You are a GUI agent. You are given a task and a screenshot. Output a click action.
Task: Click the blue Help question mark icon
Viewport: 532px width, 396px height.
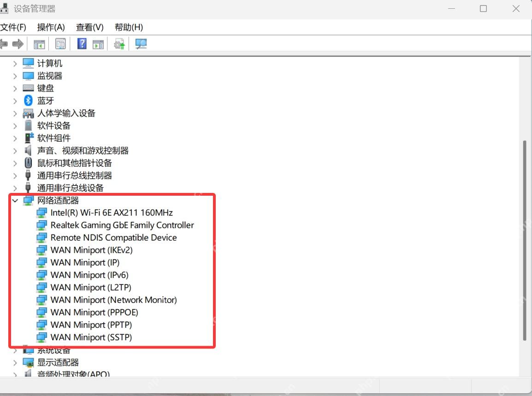pyautogui.click(x=82, y=44)
